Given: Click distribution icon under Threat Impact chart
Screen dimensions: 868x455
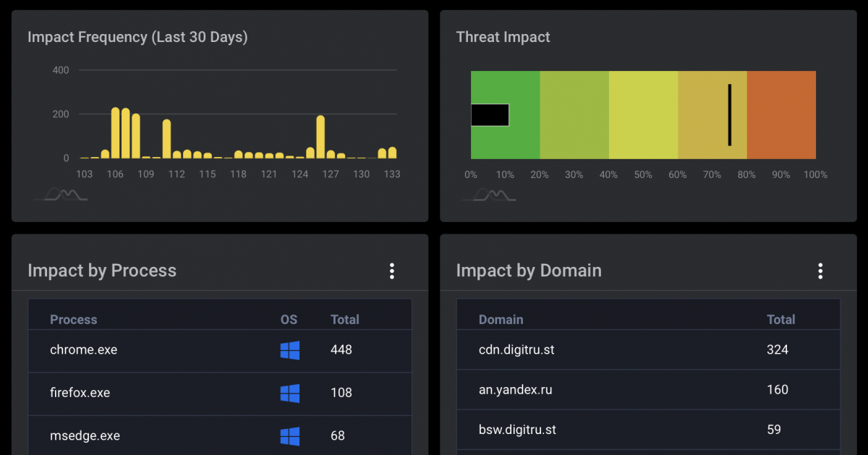Looking at the screenshot, I should pos(489,195).
